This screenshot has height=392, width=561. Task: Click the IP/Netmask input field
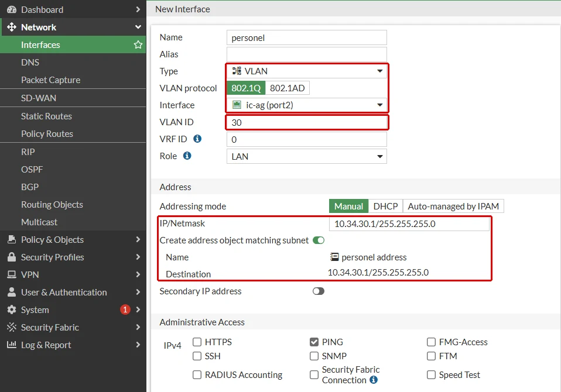pyautogui.click(x=409, y=223)
